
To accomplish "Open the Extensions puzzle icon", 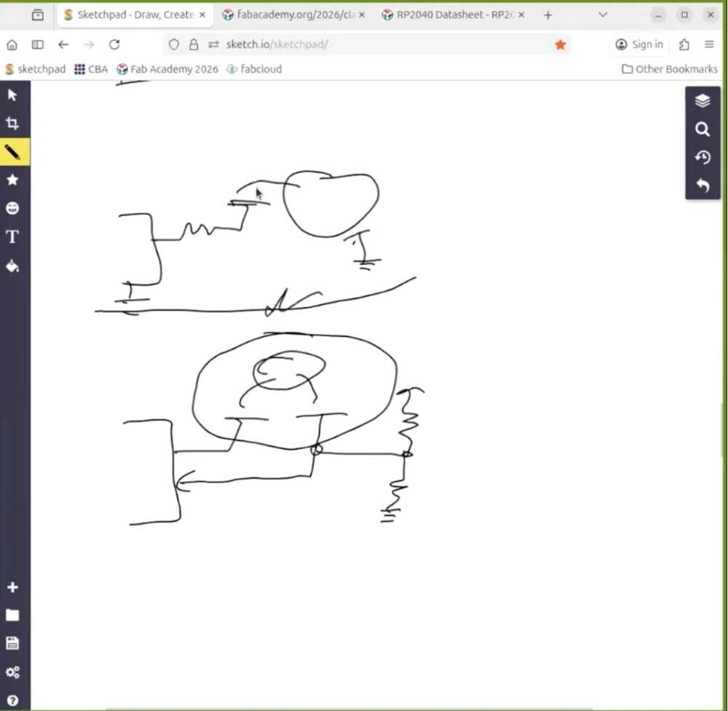I will point(684,44).
